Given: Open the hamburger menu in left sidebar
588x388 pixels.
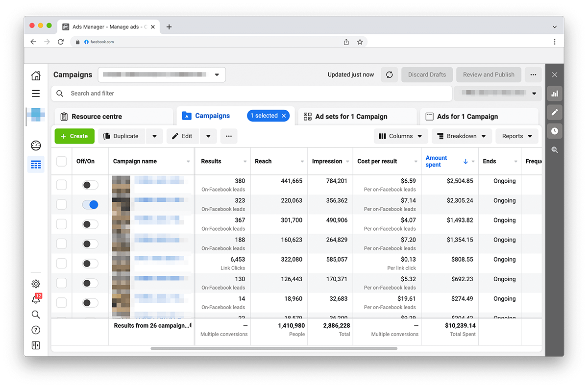Looking at the screenshot, I should [x=36, y=93].
